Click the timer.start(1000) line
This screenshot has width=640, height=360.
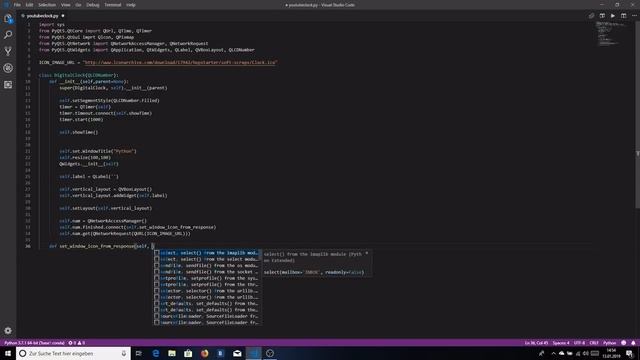point(81,120)
